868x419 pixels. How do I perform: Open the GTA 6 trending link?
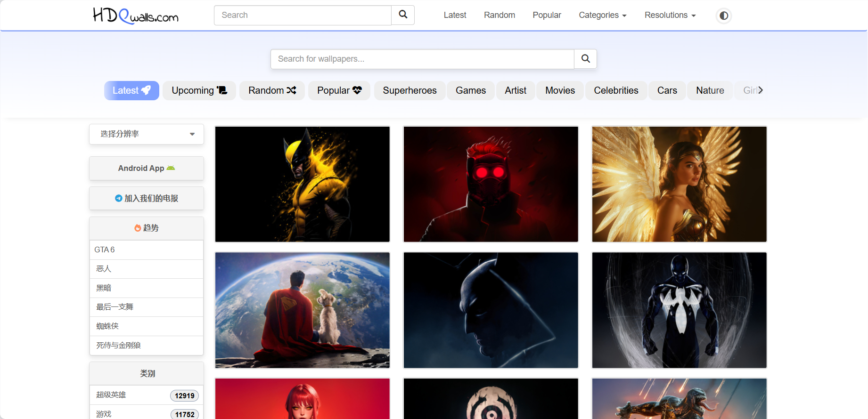147,250
